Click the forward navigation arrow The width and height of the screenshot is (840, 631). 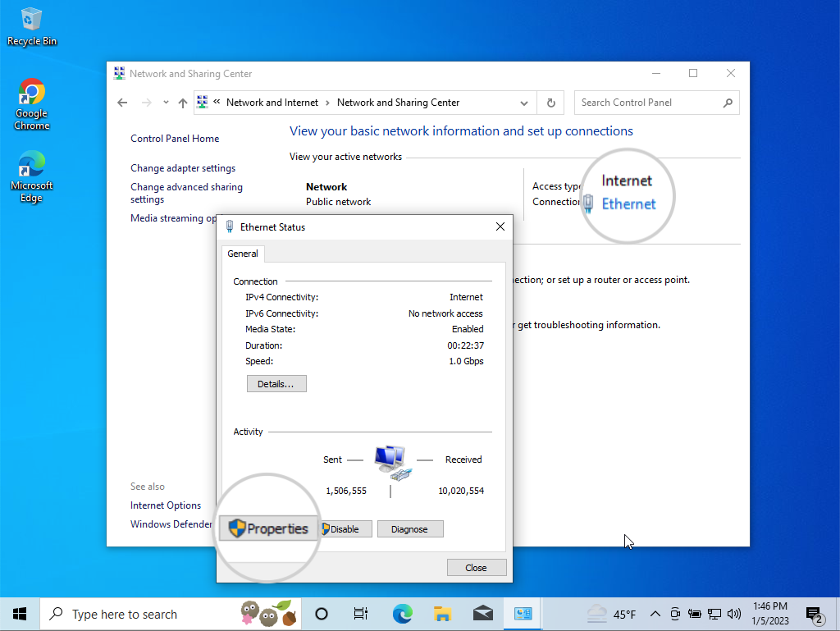146,103
